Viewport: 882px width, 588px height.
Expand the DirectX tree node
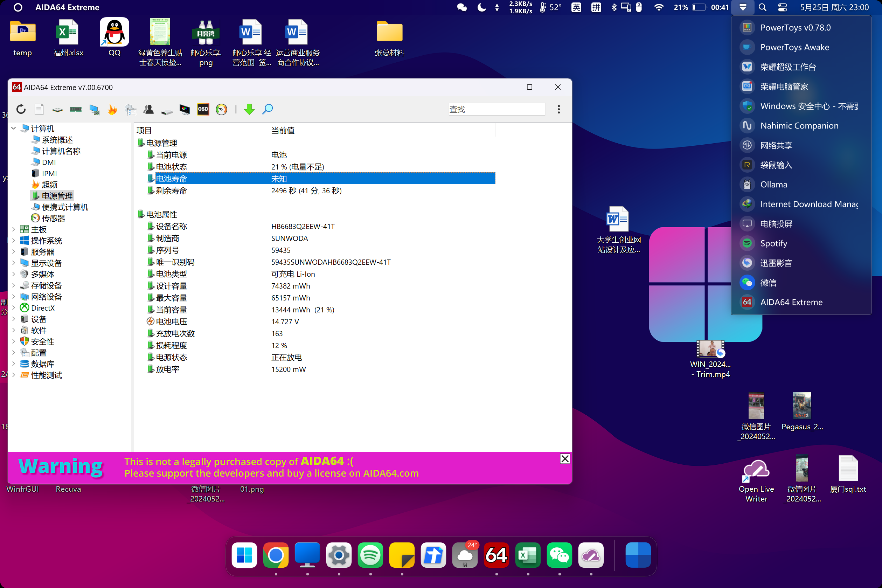point(14,308)
